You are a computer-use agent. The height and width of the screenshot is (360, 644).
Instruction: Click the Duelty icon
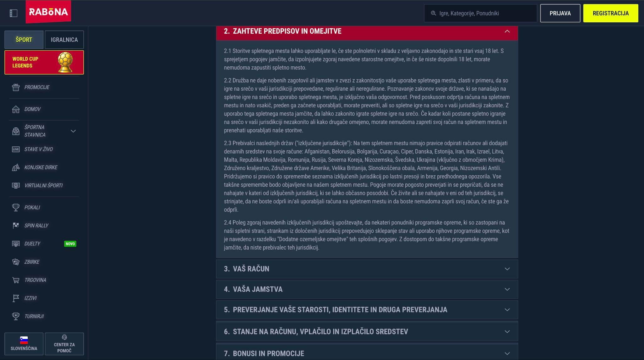click(16, 244)
